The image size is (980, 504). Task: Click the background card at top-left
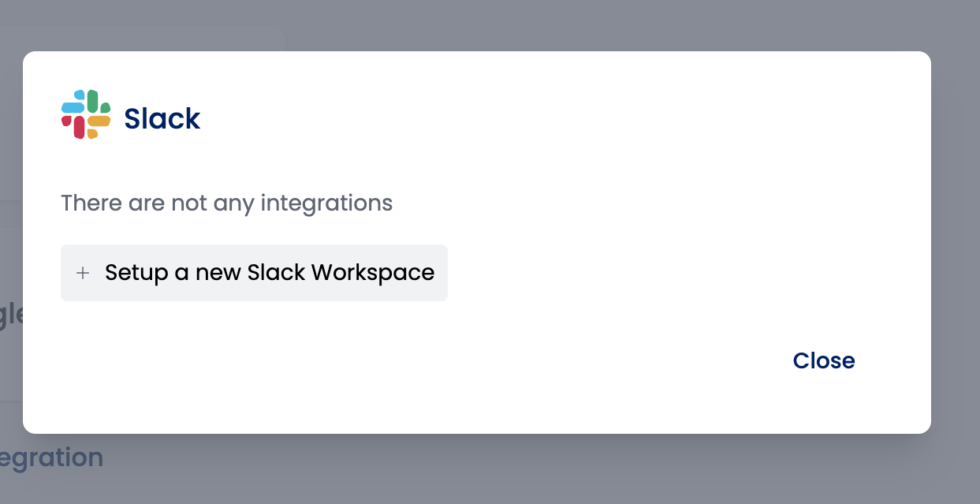[158, 38]
